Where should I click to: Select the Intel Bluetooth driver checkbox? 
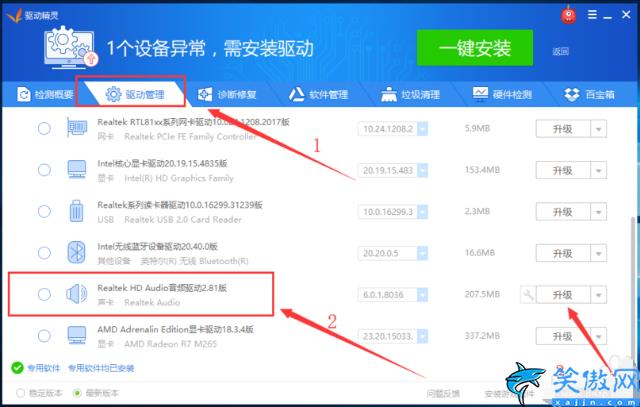coord(44,253)
